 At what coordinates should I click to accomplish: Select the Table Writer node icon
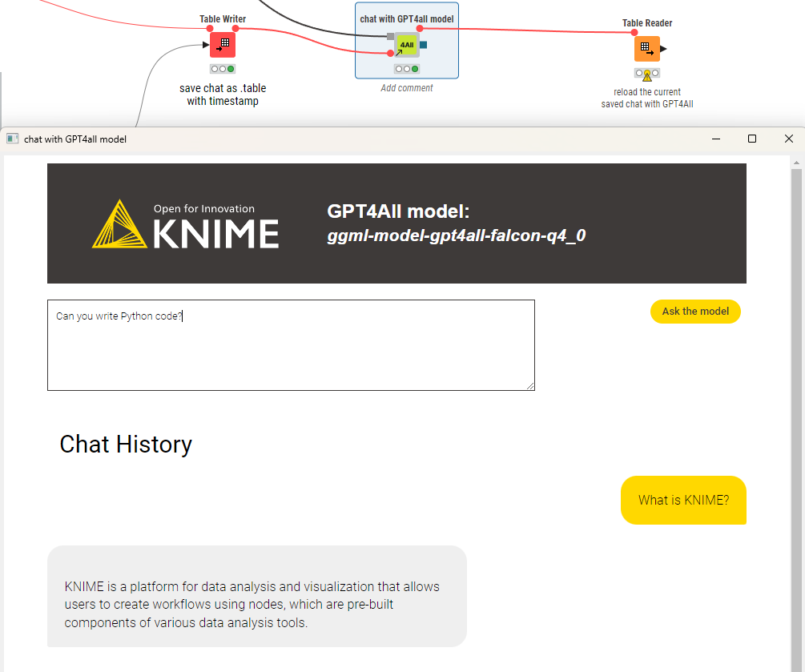pyautogui.click(x=222, y=44)
